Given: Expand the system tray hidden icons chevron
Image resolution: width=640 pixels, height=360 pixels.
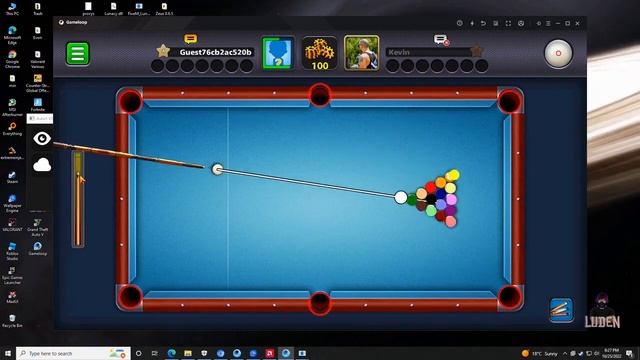Looking at the screenshot, I should pyautogui.click(x=565, y=353).
